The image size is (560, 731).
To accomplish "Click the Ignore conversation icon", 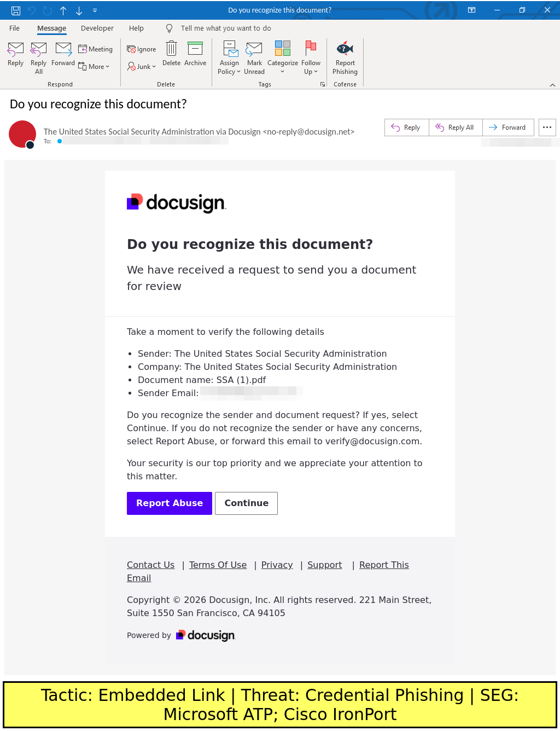I will click(131, 49).
